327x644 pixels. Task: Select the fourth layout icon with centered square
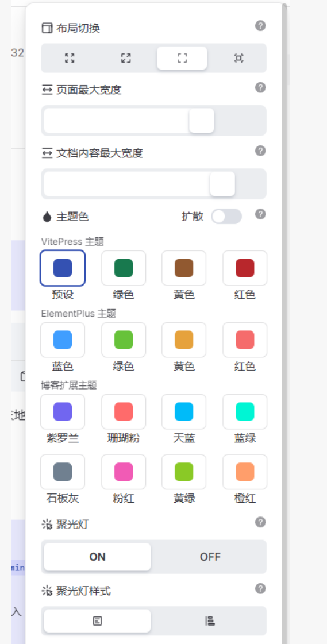[238, 59]
